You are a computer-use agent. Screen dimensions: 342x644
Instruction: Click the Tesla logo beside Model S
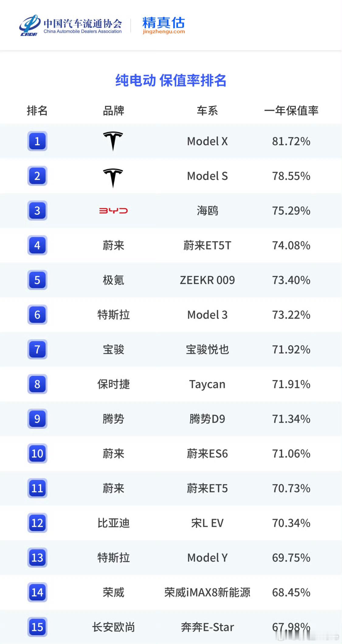113,178
